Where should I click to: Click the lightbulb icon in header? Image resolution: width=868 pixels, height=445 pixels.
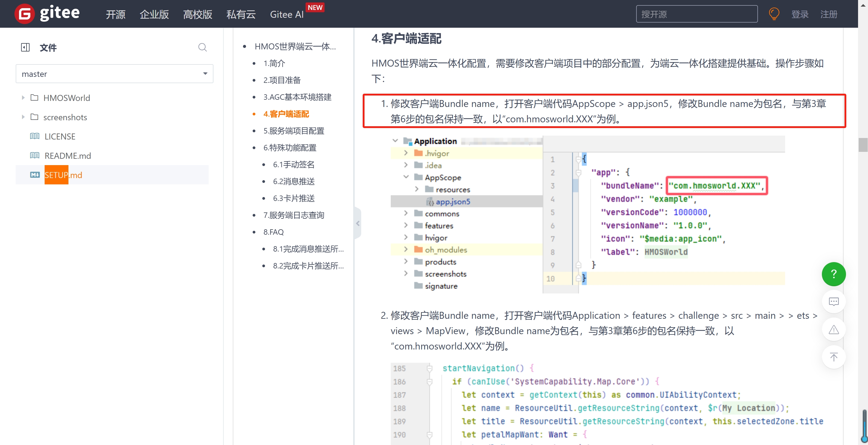(x=774, y=14)
